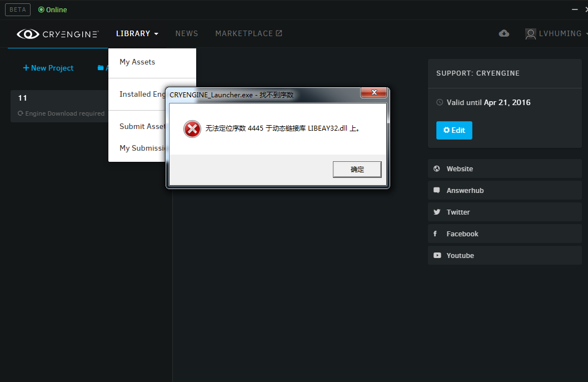Open the LVHUMING account dropdown

pyautogui.click(x=562, y=33)
